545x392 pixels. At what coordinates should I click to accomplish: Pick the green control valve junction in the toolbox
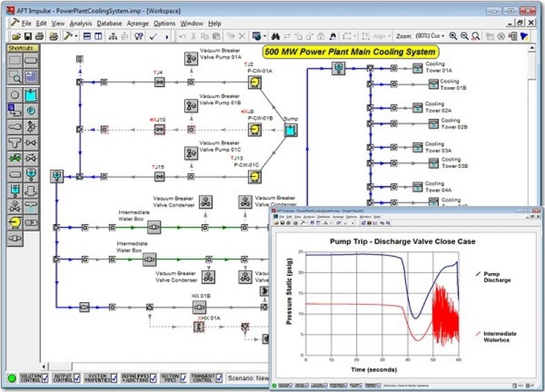tap(15, 158)
